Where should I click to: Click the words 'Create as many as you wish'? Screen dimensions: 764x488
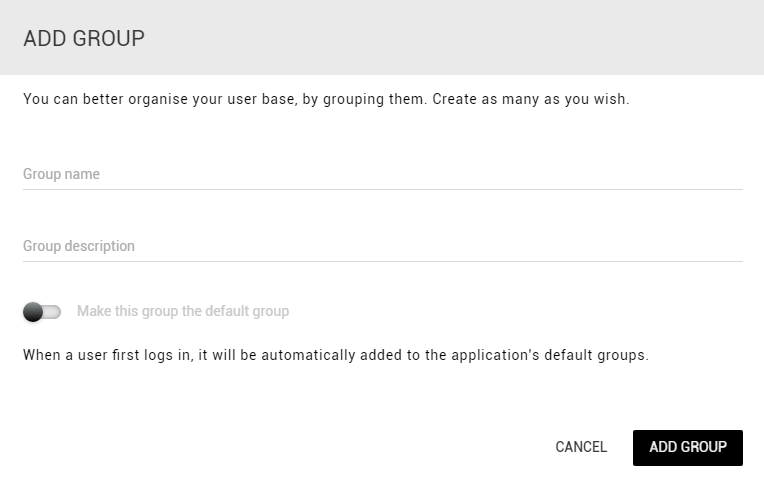(x=531, y=99)
